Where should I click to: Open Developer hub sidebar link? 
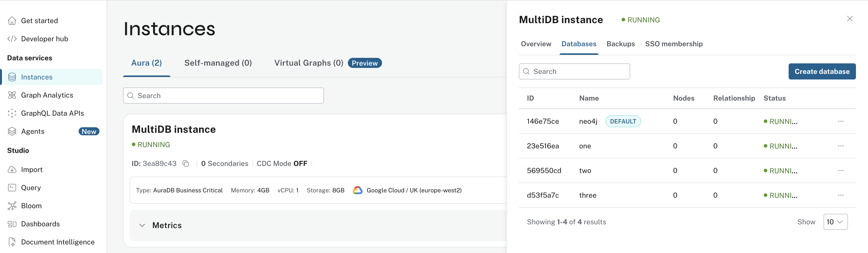[44, 39]
